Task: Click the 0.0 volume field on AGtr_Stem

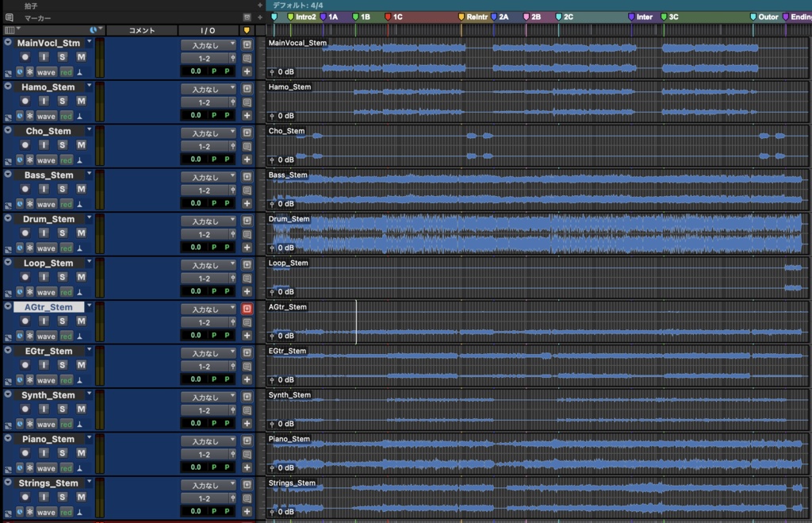Action: coord(195,335)
